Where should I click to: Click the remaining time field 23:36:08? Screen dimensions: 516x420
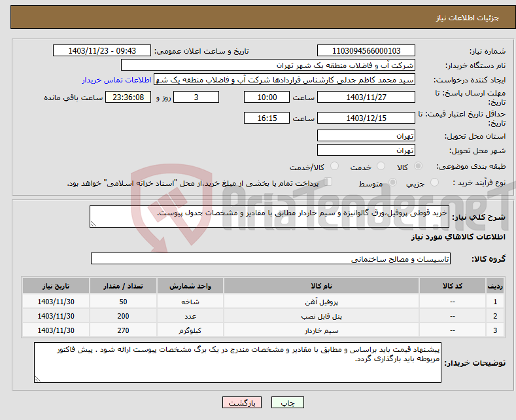128,97
